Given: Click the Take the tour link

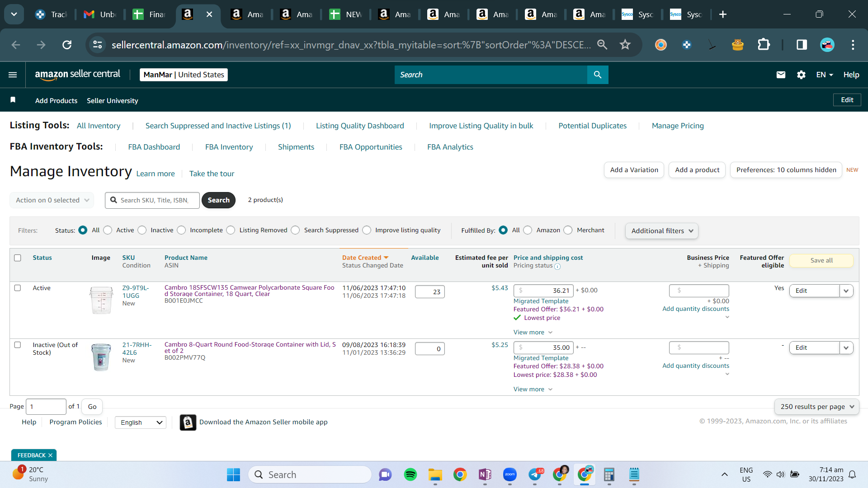Looking at the screenshot, I should click(212, 174).
